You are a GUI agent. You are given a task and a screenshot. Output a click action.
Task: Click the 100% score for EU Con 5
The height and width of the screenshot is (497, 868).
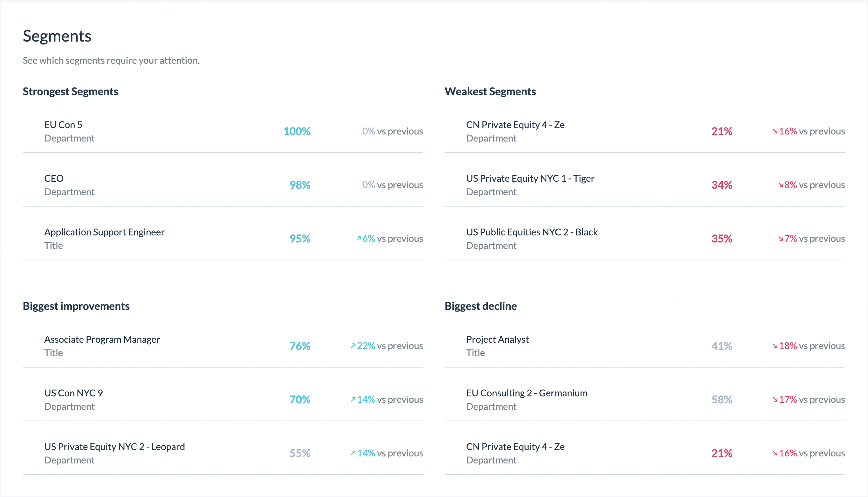[296, 131]
